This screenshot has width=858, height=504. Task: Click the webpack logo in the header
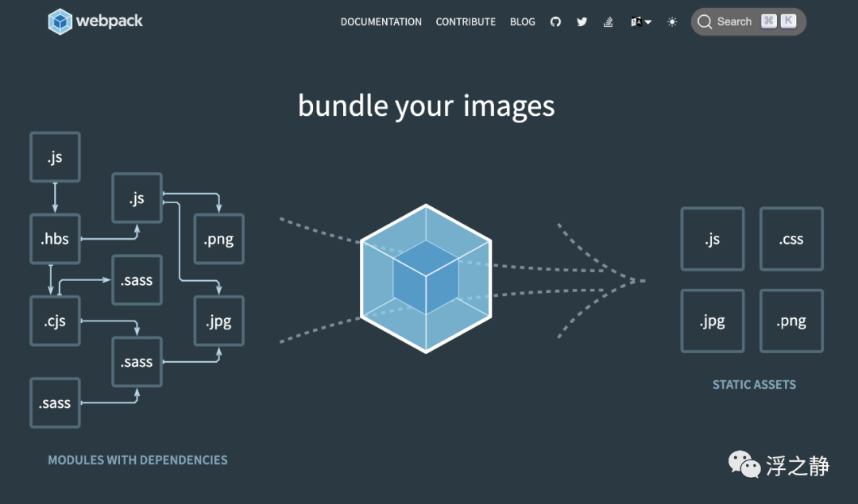95,21
